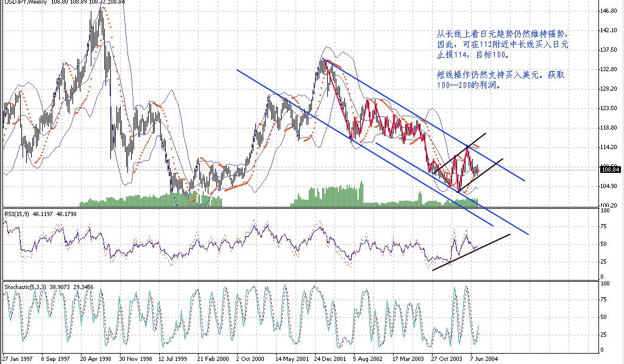
Task: Select the annotation line starting 短线操作
Action: point(501,75)
